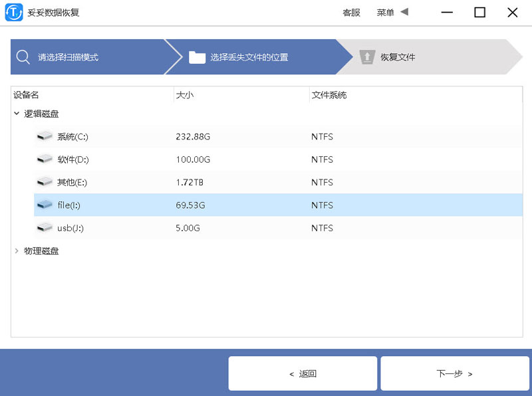Close the 妥妥数据恢复 window
The width and height of the screenshot is (532, 396).
512,13
